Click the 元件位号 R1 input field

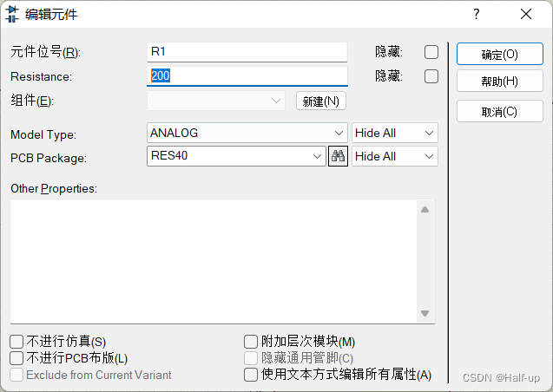[x=247, y=52]
